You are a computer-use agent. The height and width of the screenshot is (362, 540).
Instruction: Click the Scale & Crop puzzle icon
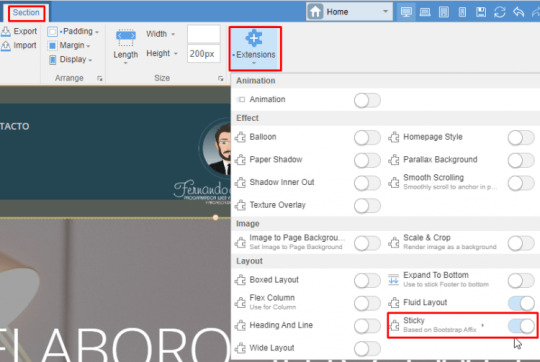394,243
